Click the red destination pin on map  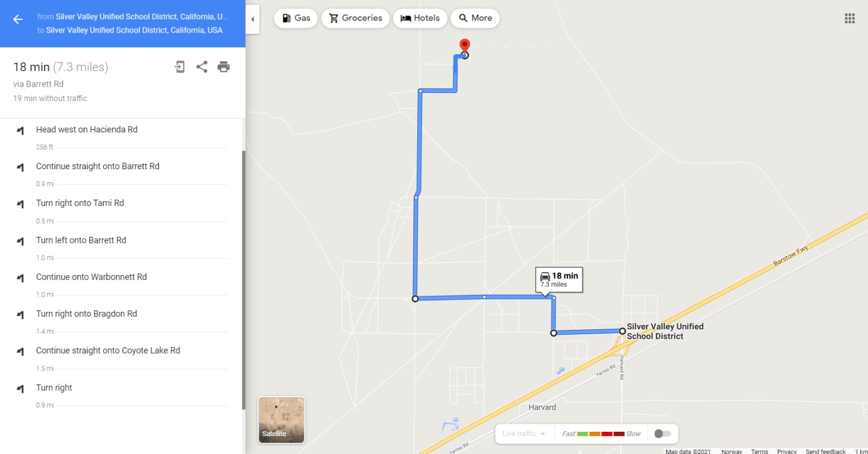point(464,46)
